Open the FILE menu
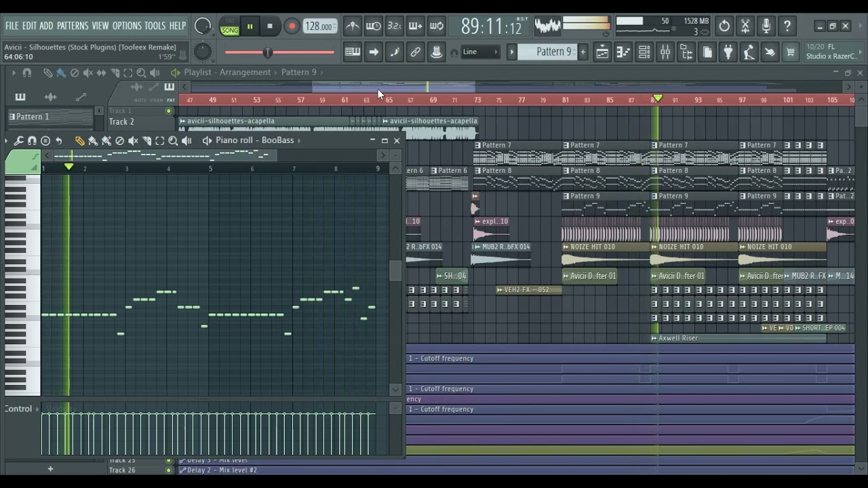Screen dimensions: 868x488 pos(12,26)
